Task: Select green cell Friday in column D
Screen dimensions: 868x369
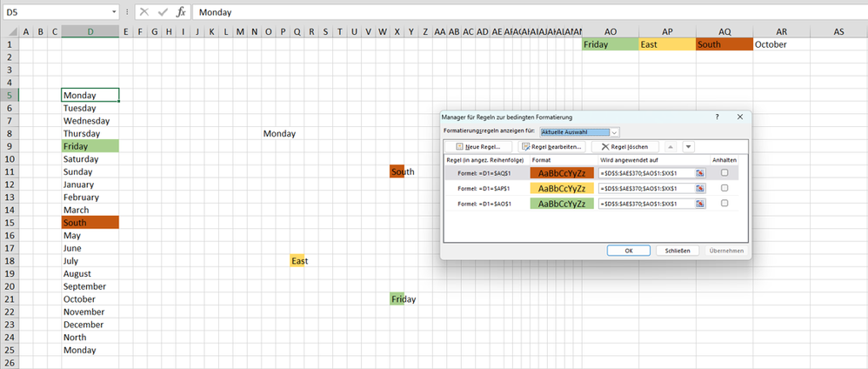Action: (90, 146)
